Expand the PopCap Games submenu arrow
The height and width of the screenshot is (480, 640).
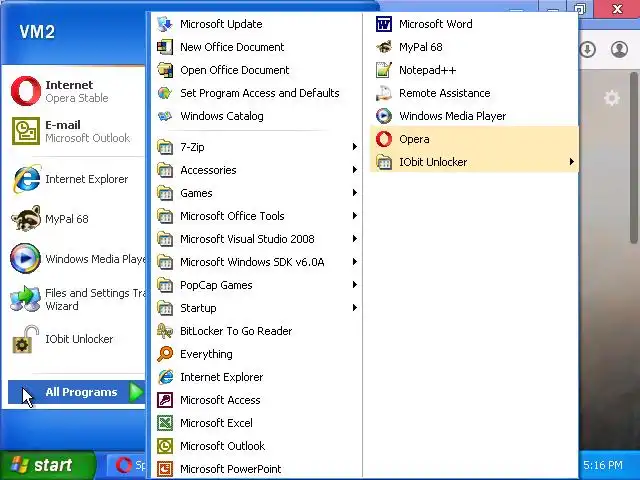click(355, 284)
